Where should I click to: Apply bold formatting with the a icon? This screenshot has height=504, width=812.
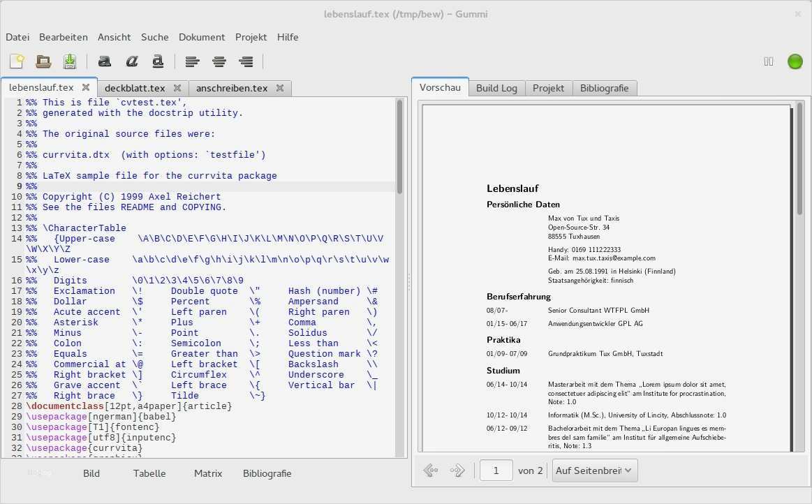(105, 61)
